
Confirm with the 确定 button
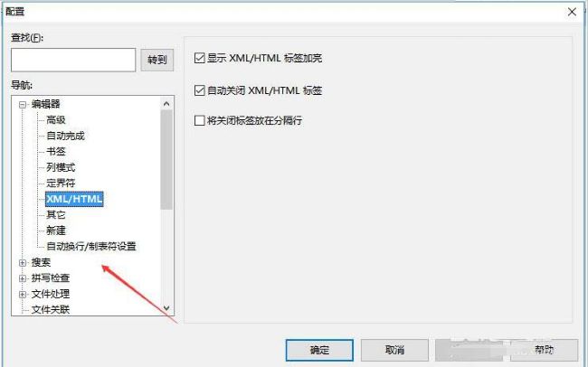(319, 350)
